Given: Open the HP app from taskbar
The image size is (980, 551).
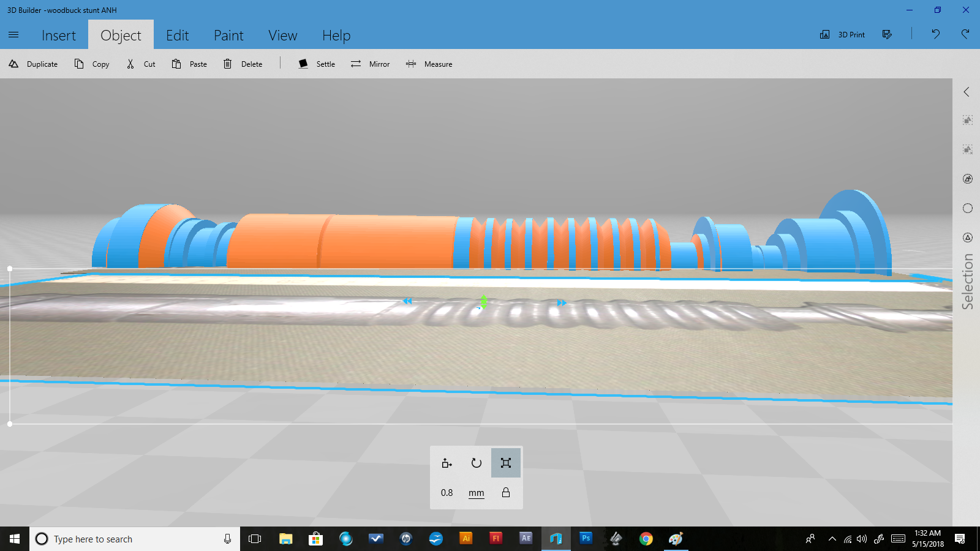Looking at the screenshot, I should (405, 539).
